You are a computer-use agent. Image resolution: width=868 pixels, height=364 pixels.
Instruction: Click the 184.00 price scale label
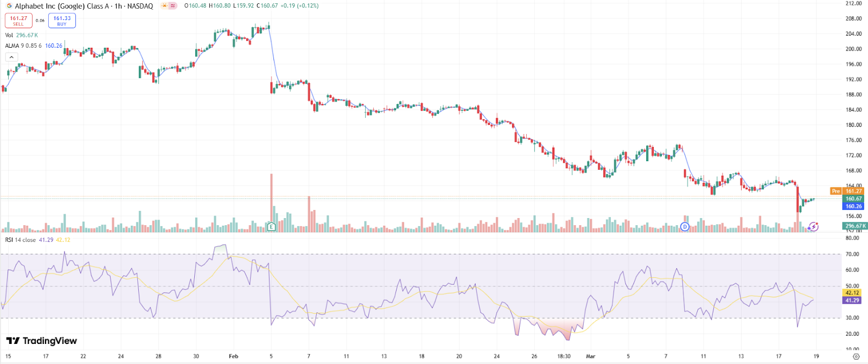[x=853, y=110]
